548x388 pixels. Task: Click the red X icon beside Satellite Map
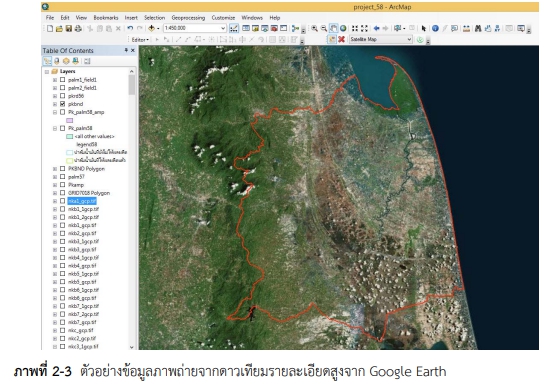click(341, 39)
